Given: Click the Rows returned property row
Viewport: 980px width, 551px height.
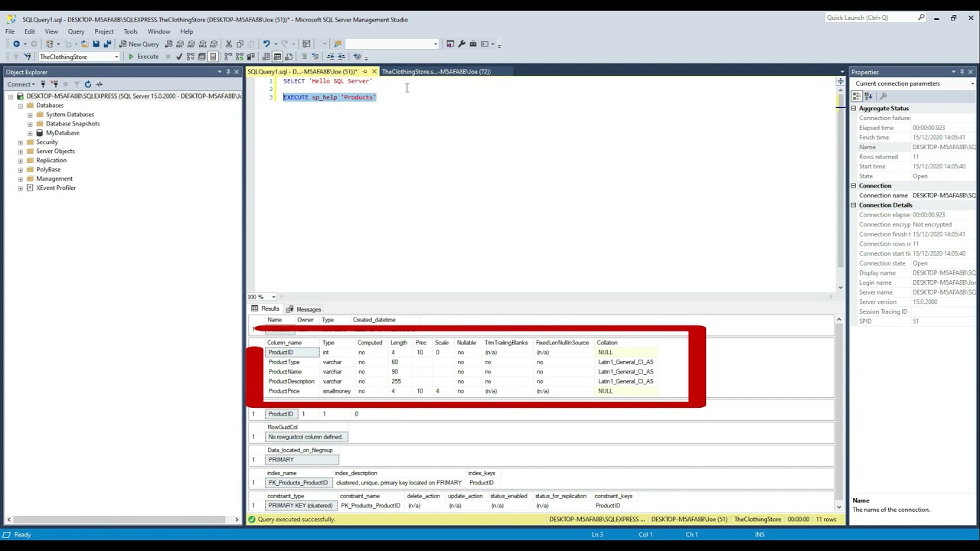Looking at the screenshot, I should [x=915, y=157].
